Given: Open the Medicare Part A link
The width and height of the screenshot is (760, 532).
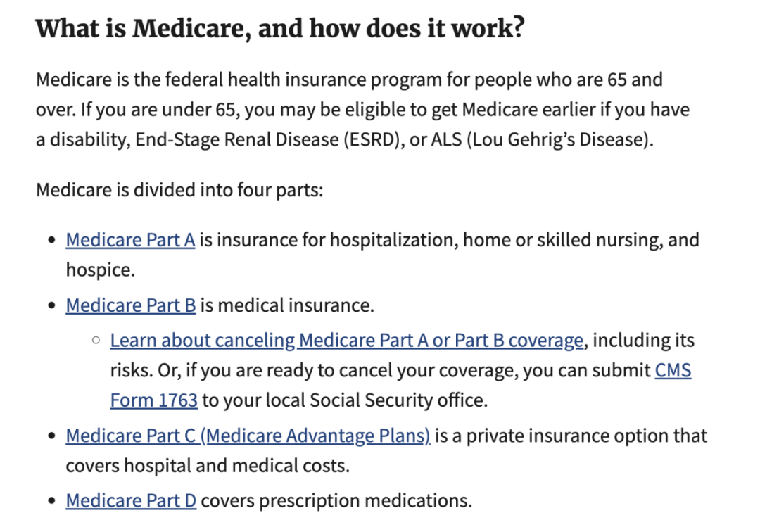Looking at the screenshot, I should tap(130, 240).
